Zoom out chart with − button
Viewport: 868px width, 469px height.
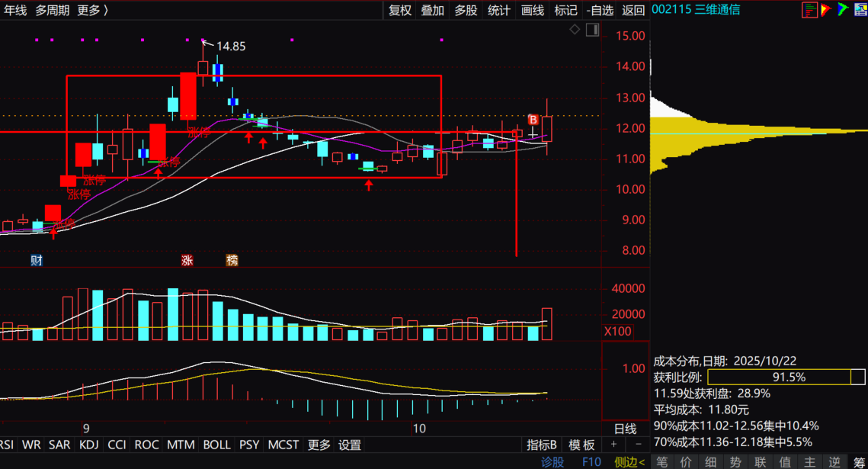point(639,444)
